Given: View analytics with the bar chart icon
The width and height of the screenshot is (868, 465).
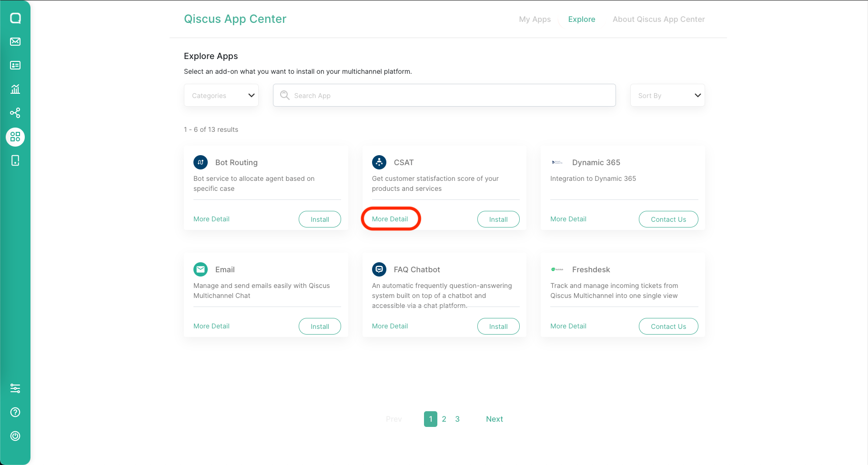Looking at the screenshot, I should tap(15, 89).
